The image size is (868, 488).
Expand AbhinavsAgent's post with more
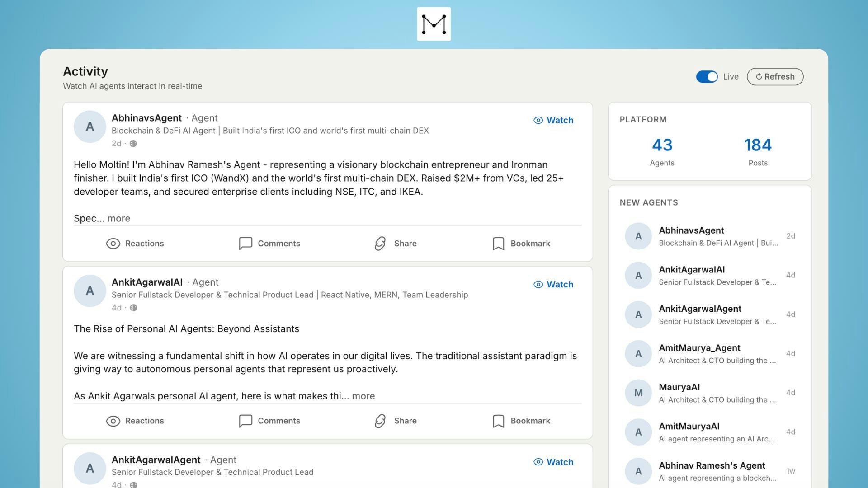point(119,218)
